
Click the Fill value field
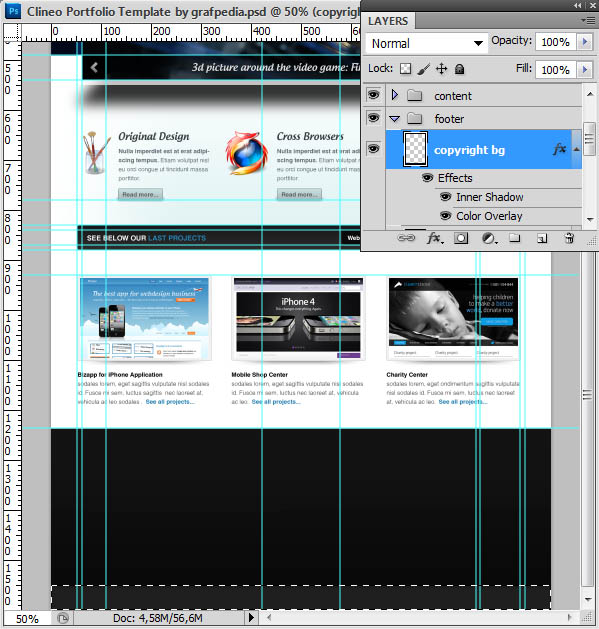(x=556, y=70)
